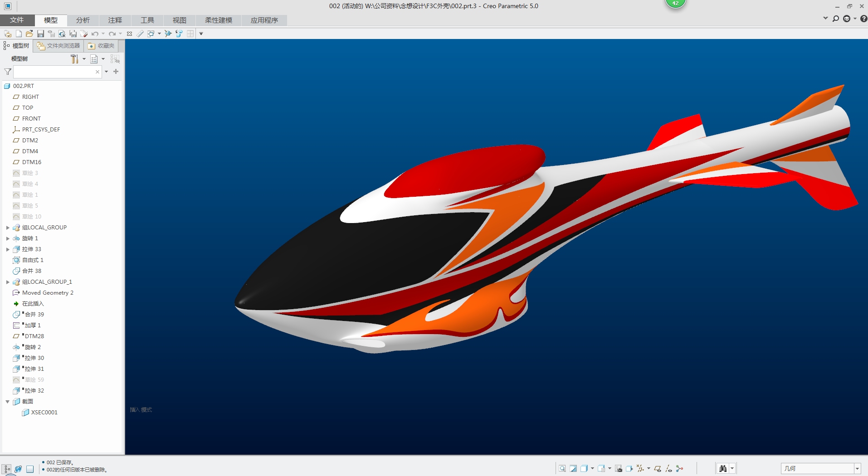Switch to the 分析 ribbon tab

[x=83, y=20]
